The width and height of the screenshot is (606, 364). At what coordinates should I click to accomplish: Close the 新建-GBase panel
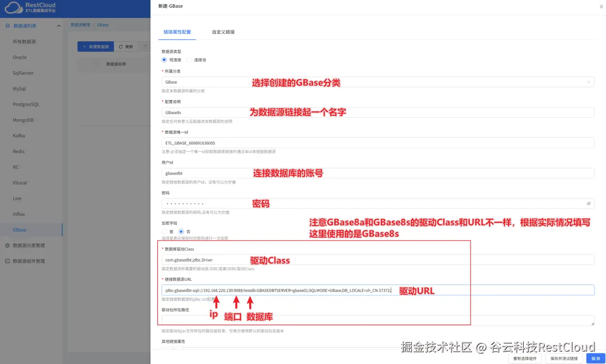601,7
